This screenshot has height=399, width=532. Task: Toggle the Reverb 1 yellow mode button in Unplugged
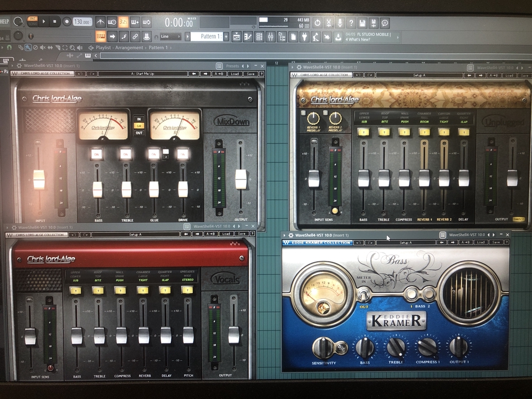click(x=424, y=132)
